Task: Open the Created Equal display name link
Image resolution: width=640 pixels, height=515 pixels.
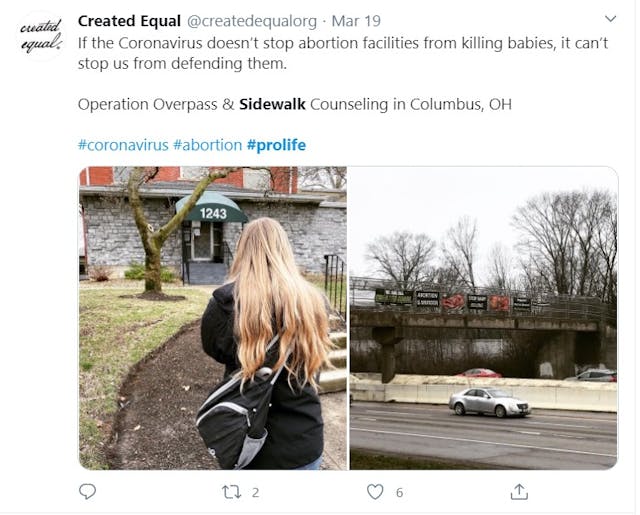Action: [130, 21]
